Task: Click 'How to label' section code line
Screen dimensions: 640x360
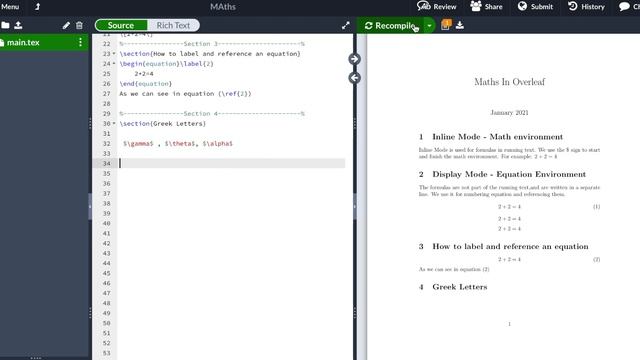Action: coord(210,54)
